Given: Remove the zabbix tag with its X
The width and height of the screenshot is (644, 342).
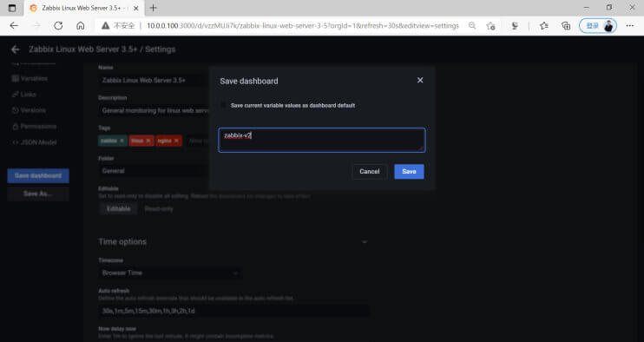Looking at the screenshot, I should (122, 141).
